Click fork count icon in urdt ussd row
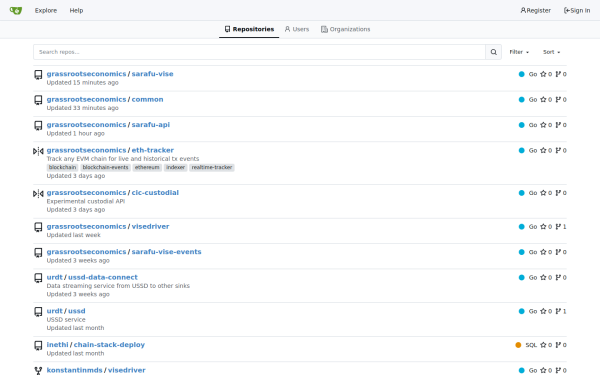Viewport: 600px width, 375px height. point(558,311)
